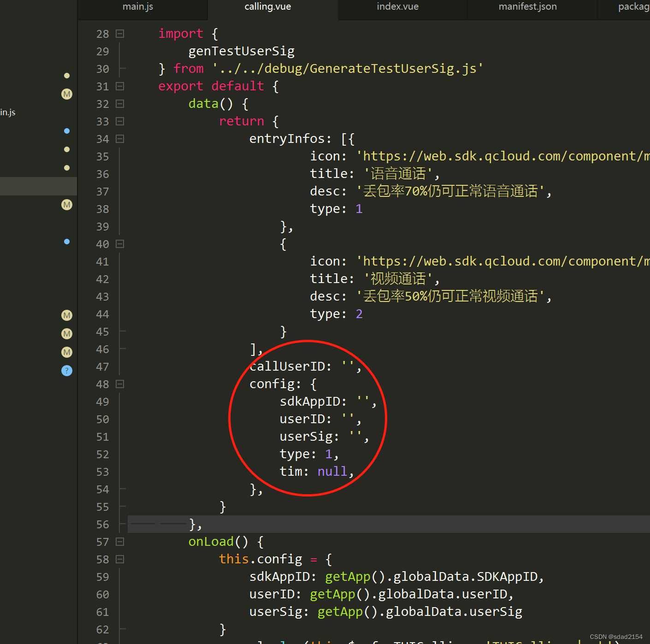Click 'userSig' on line 51
Screen dimensions: 650x644
pyautogui.click(x=306, y=437)
